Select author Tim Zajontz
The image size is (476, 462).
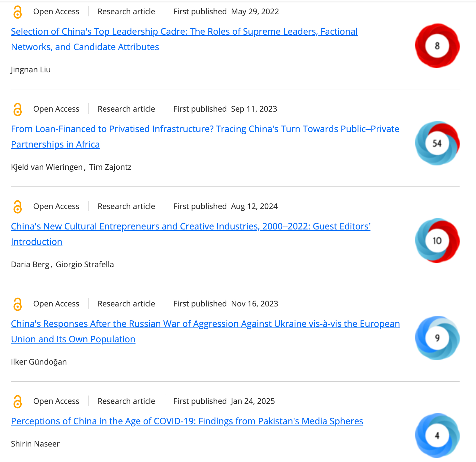(110, 167)
